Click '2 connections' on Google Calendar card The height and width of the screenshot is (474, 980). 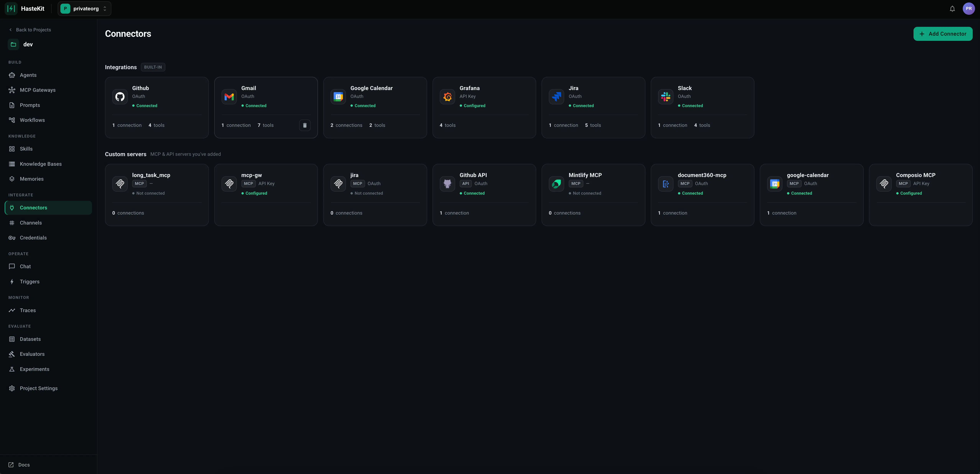(346, 125)
